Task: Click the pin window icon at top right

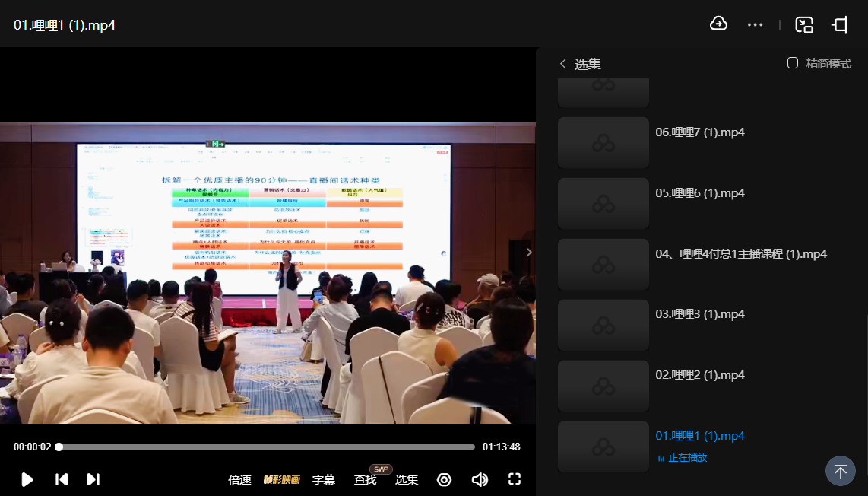Action: 840,24
